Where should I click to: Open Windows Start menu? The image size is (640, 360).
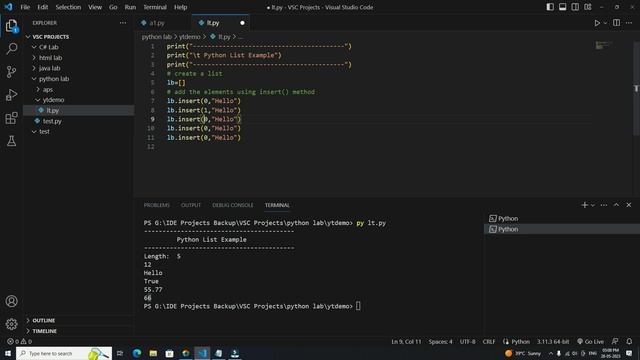click(8, 353)
